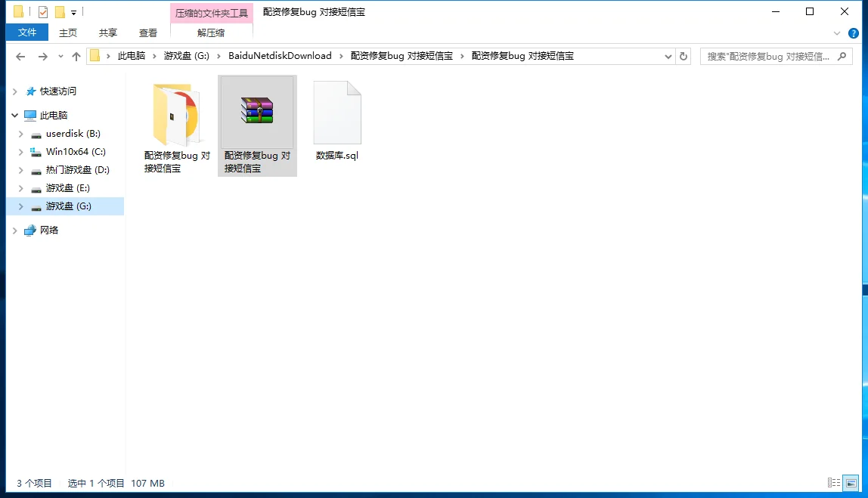Image resolution: width=868 pixels, height=498 pixels.
Task: Open the recent locations dropdown arrow
Action: (60, 57)
